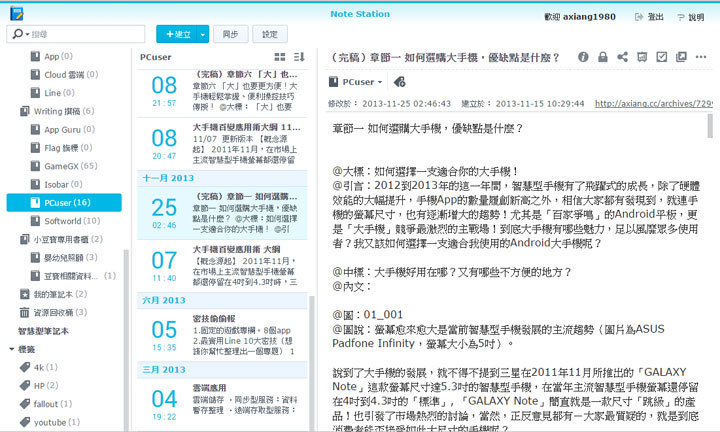Screen dimensions: 720x432
Task: Collapse the 標籤 tags section
Action: pyautogui.click(x=10, y=349)
